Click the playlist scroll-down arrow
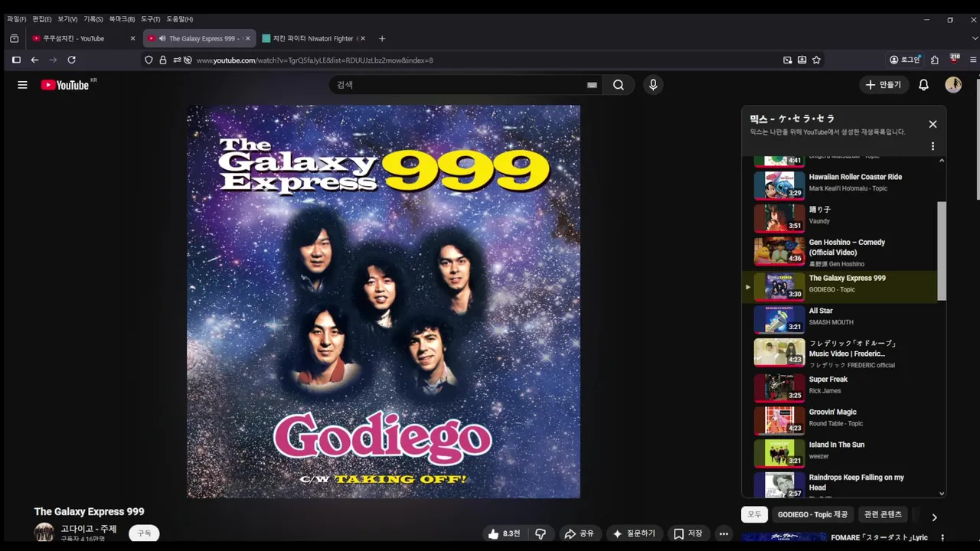The width and height of the screenshot is (980, 551). pos(942,494)
